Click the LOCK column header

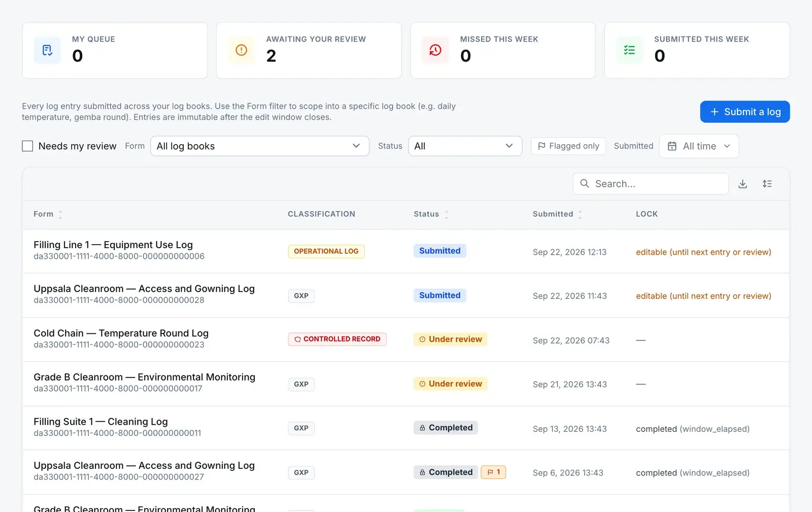click(x=647, y=214)
